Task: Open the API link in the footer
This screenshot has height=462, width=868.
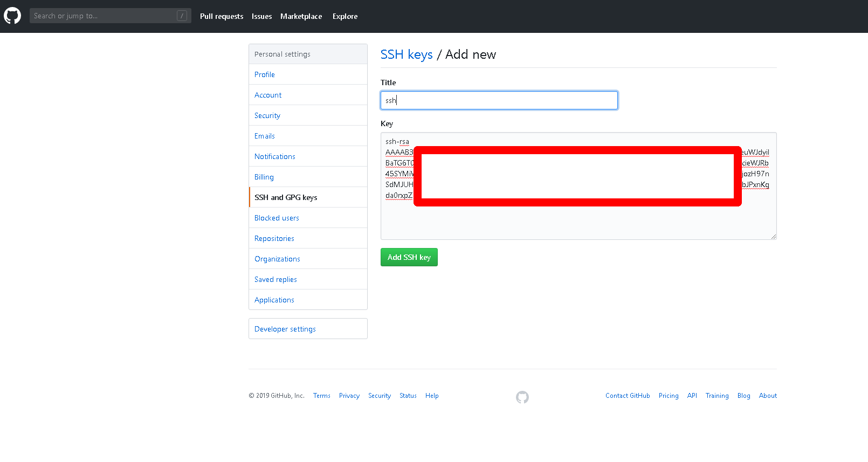Action: (692, 396)
